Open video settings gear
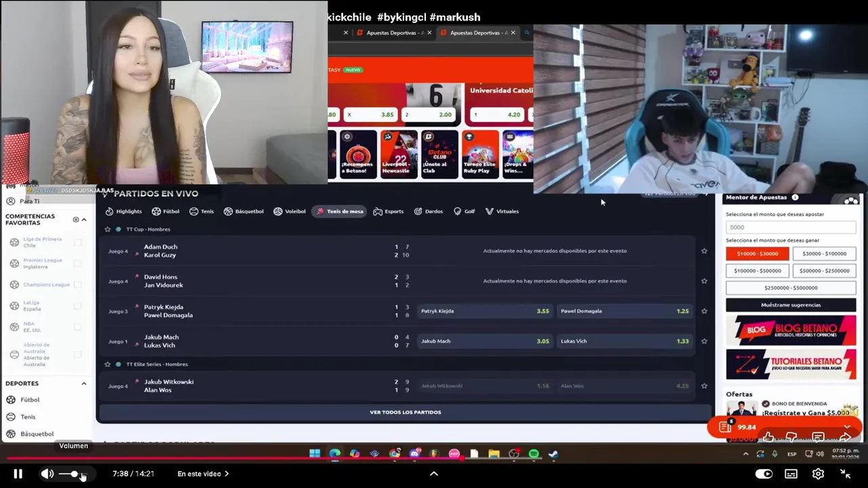This screenshot has height=488, width=868. (818, 474)
